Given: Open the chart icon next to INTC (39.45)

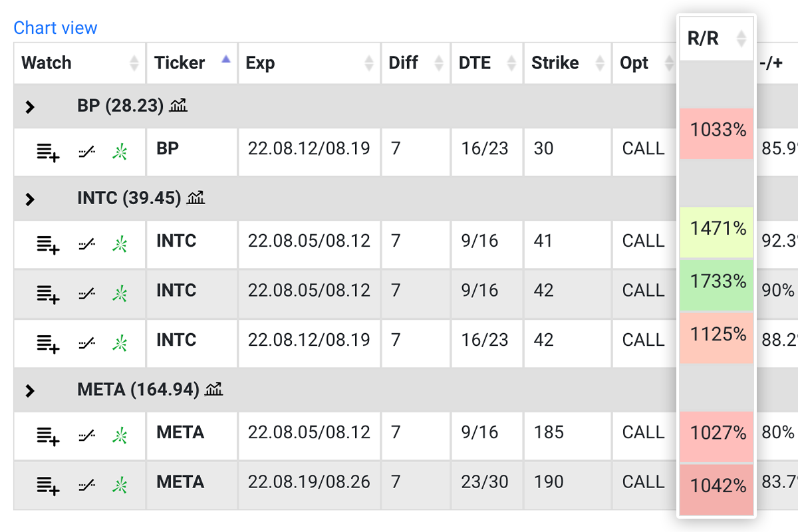Looking at the screenshot, I should click(x=196, y=198).
